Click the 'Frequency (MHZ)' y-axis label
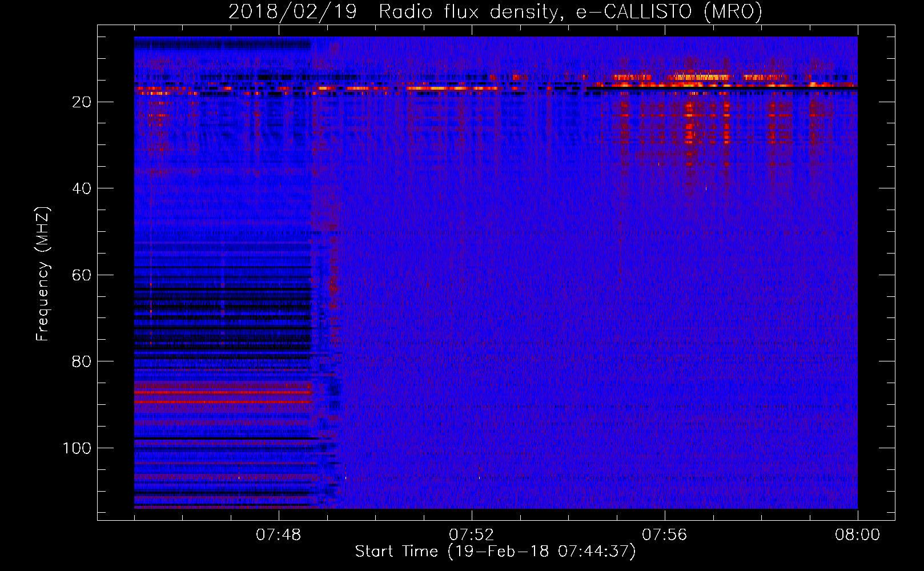This screenshot has height=571, width=924. 43,274
